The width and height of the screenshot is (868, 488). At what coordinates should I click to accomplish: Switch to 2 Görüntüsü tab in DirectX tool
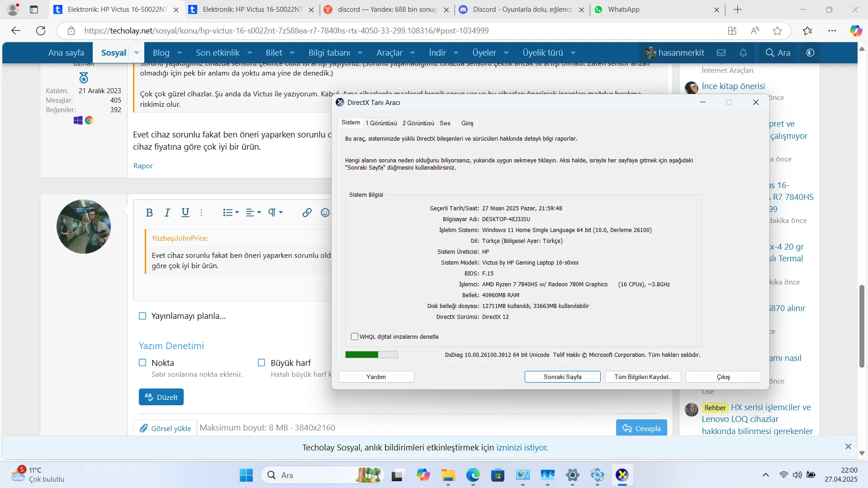(x=418, y=123)
